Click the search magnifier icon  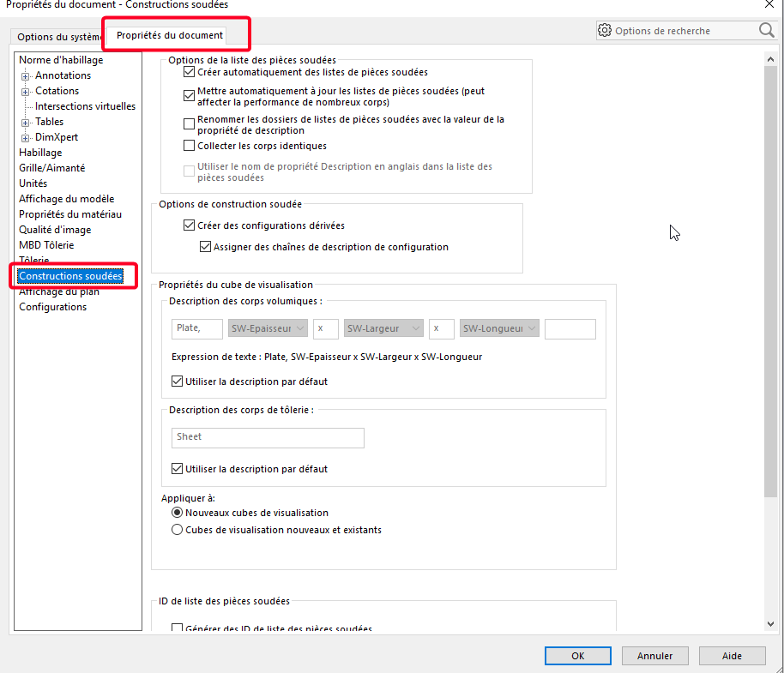766,31
